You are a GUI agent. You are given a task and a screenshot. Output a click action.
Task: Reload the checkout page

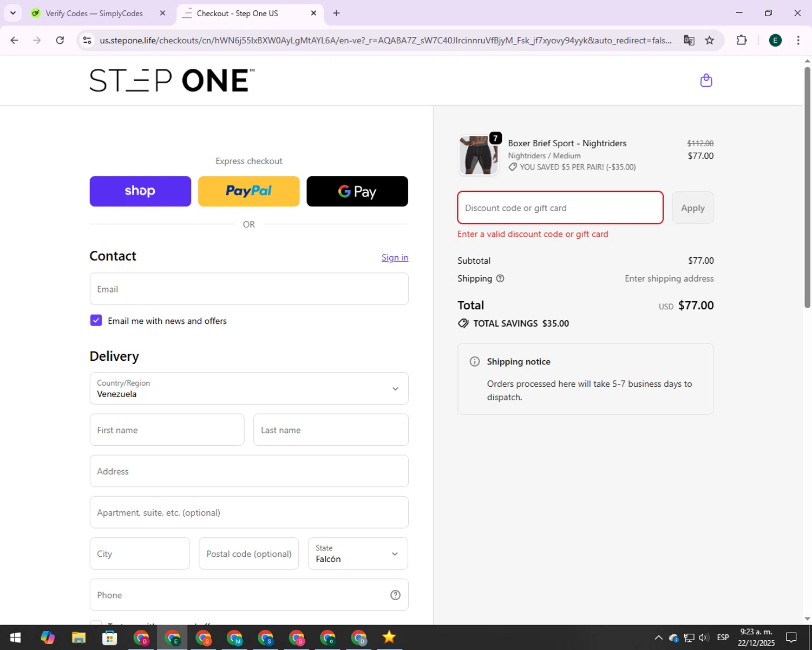[60, 40]
